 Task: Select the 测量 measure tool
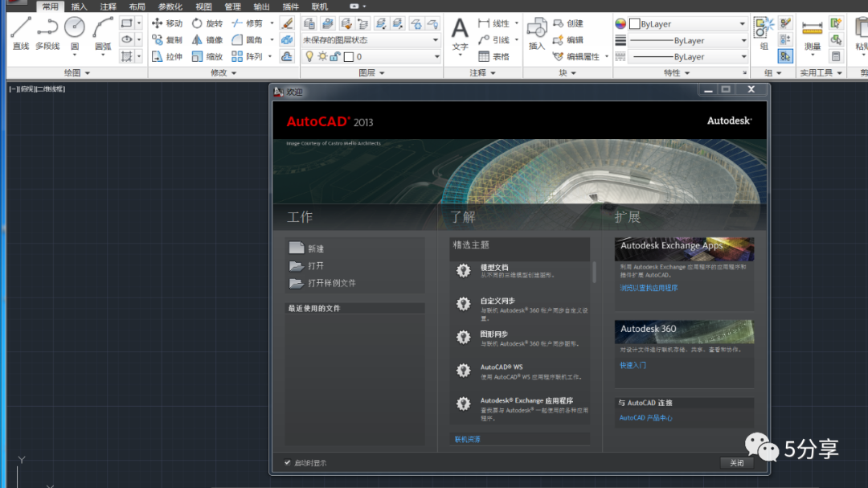tap(812, 35)
